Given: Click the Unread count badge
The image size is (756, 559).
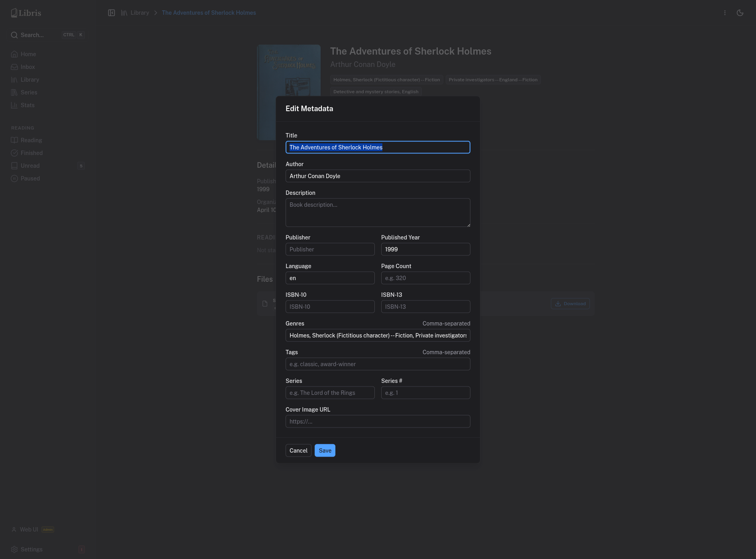Looking at the screenshot, I should coord(81,166).
